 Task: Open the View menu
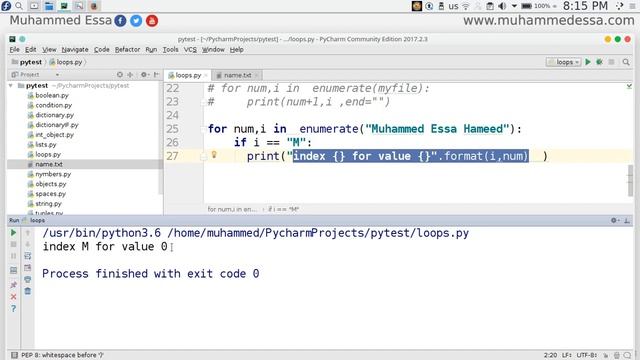[49, 49]
